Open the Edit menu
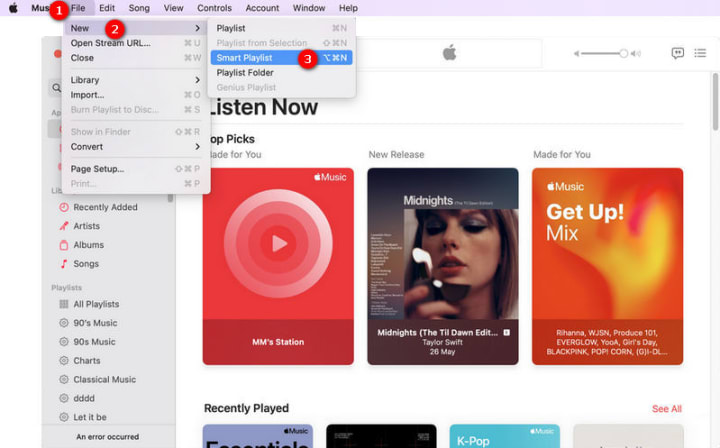The height and width of the screenshot is (448, 720). coord(107,8)
